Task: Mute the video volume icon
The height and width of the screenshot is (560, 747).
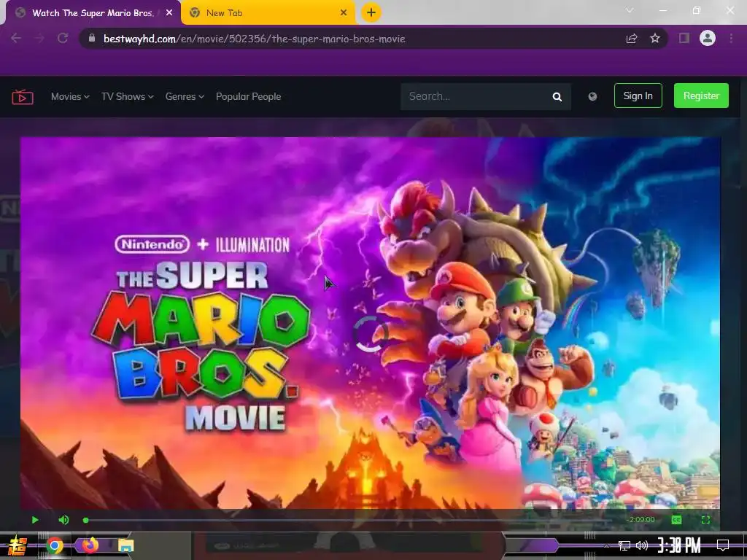Action: (x=63, y=519)
